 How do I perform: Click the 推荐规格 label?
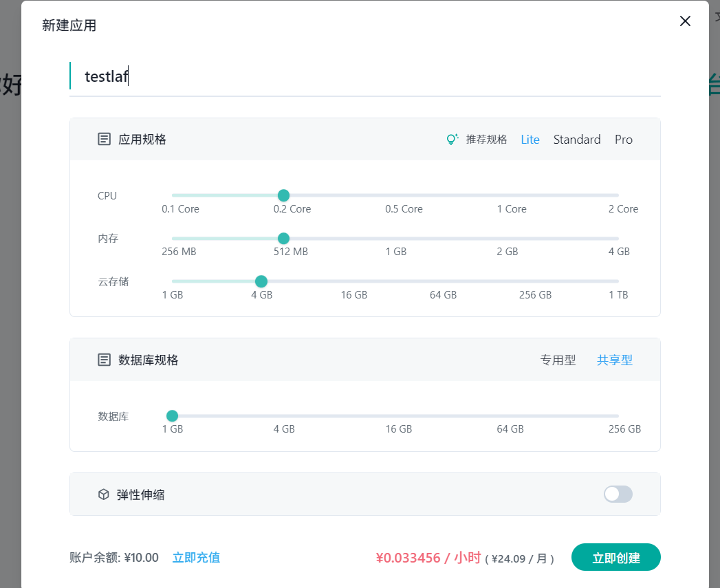486,140
